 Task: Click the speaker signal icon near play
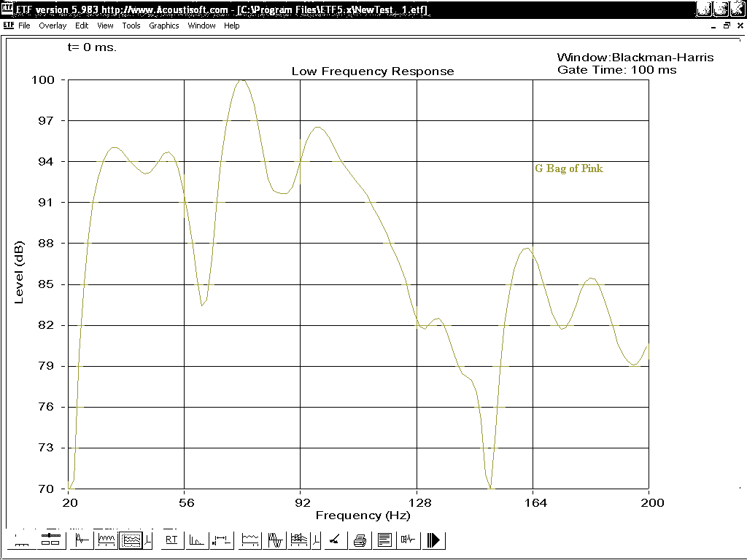(408, 540)
